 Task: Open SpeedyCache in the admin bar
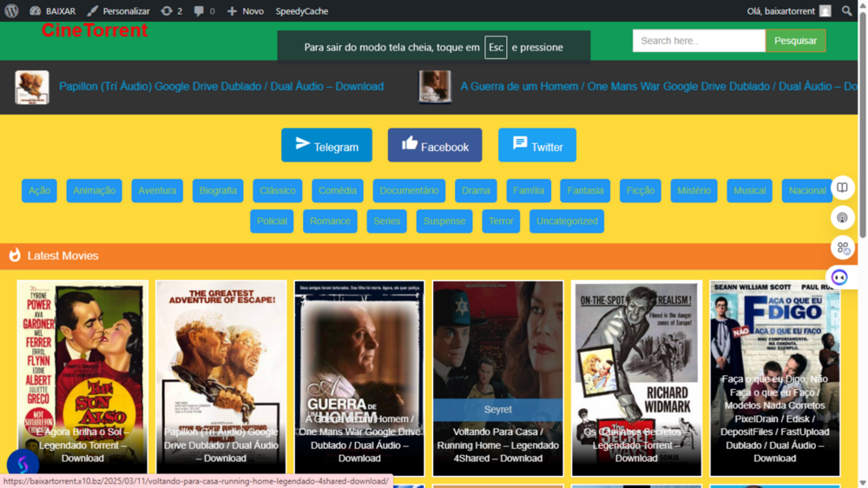302,11
